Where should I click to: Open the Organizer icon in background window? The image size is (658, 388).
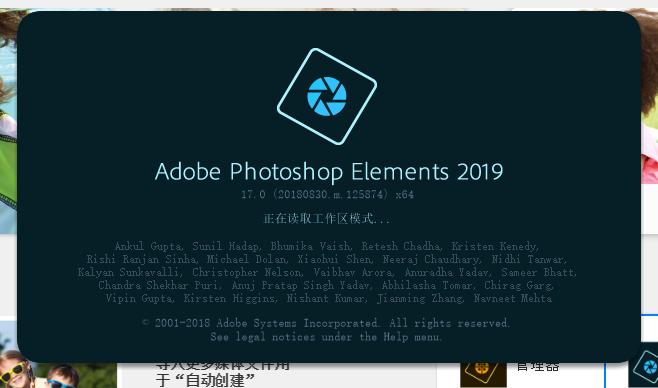click(x=483, y=374)
